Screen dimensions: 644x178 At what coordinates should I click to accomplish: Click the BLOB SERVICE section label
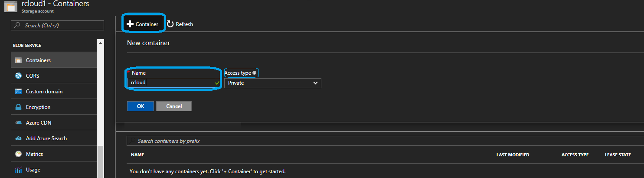(x=27, y=46)
